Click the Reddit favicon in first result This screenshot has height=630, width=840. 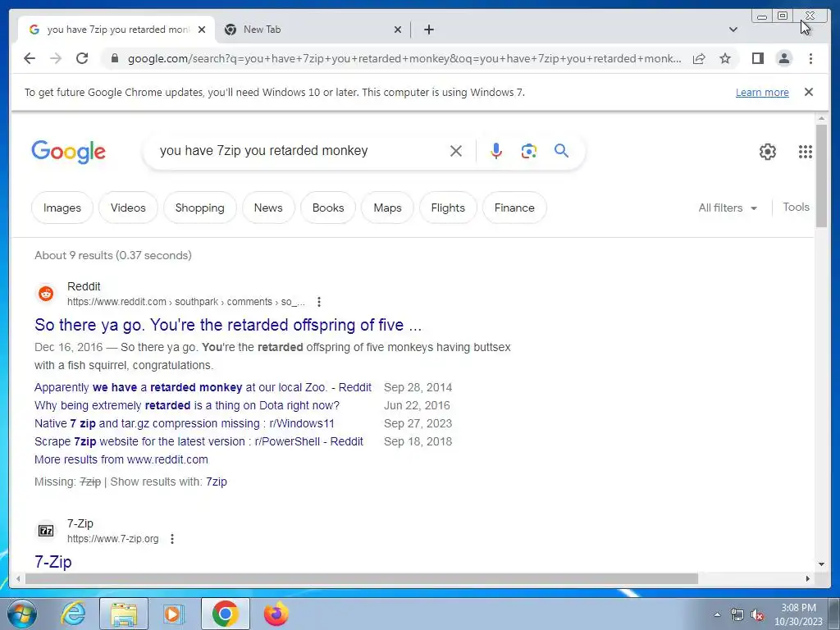point(46,294)
